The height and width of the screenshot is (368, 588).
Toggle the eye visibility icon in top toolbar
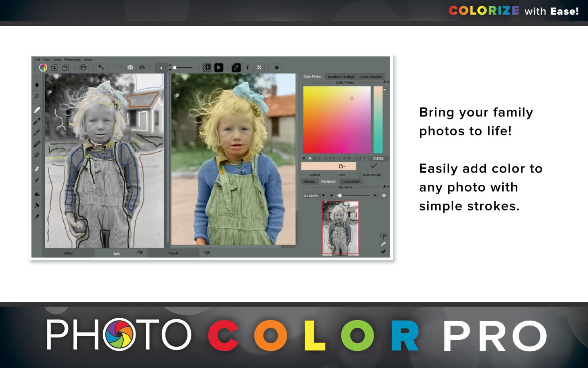[x=130, y=67]
